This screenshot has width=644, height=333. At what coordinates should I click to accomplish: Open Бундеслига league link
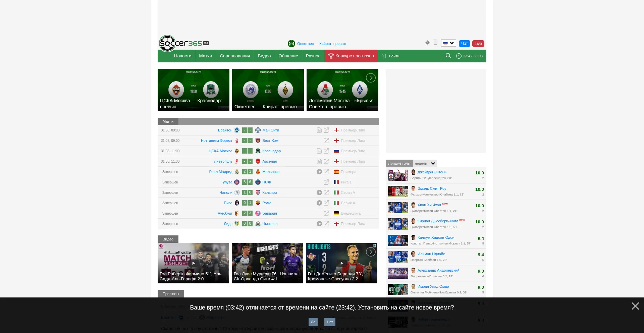351,213
